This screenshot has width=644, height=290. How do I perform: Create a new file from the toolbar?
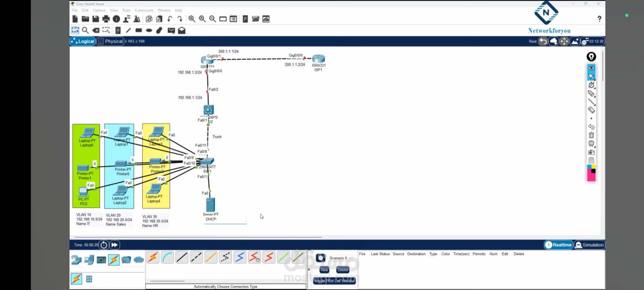75,19
